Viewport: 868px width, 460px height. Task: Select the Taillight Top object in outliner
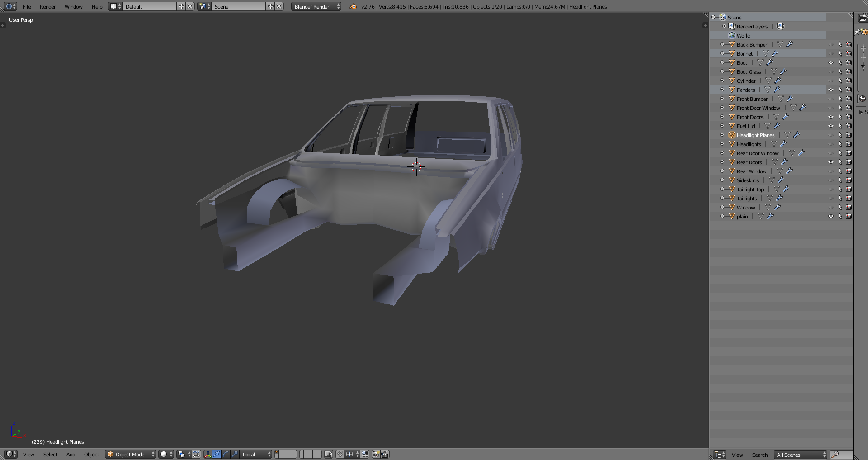pos(750,189)
